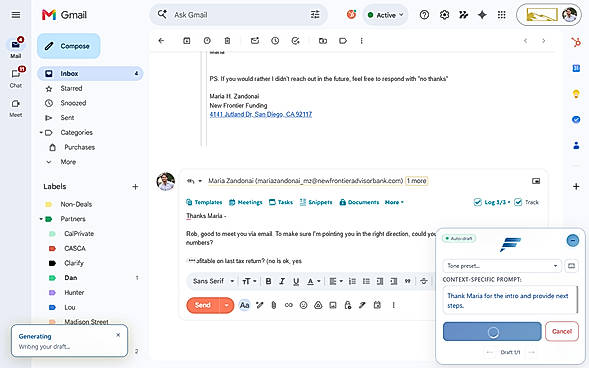This screenshot has height=368, width=589.
Task: Cancel the draft generation
Action: [x=562, y=331]
